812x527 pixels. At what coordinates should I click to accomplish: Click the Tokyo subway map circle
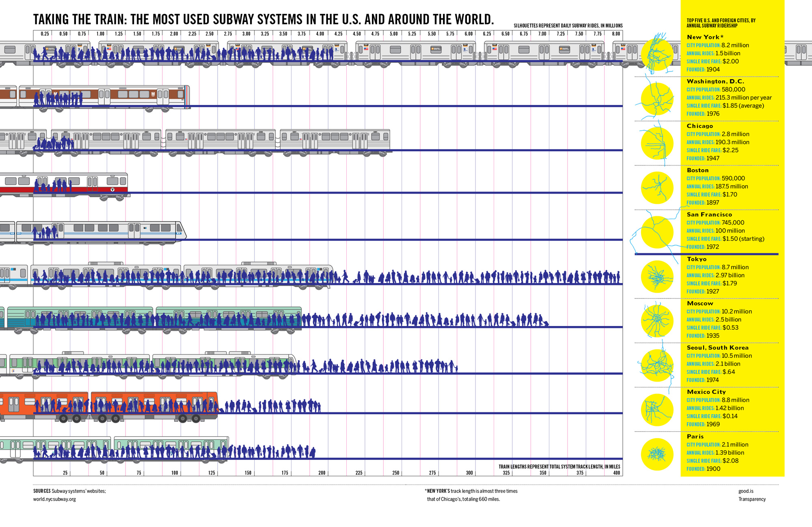[x=657, y=276]
